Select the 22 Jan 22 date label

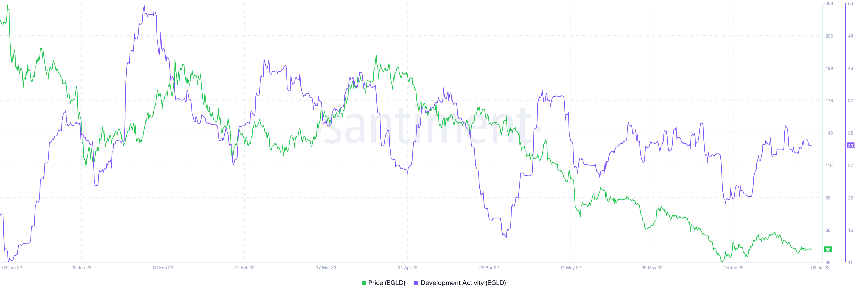(81, 268)
